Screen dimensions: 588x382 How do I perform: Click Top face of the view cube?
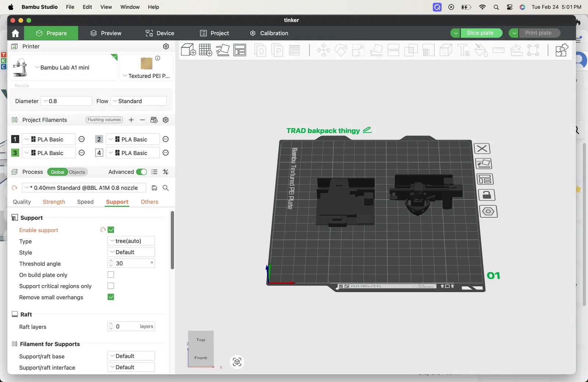201,340
